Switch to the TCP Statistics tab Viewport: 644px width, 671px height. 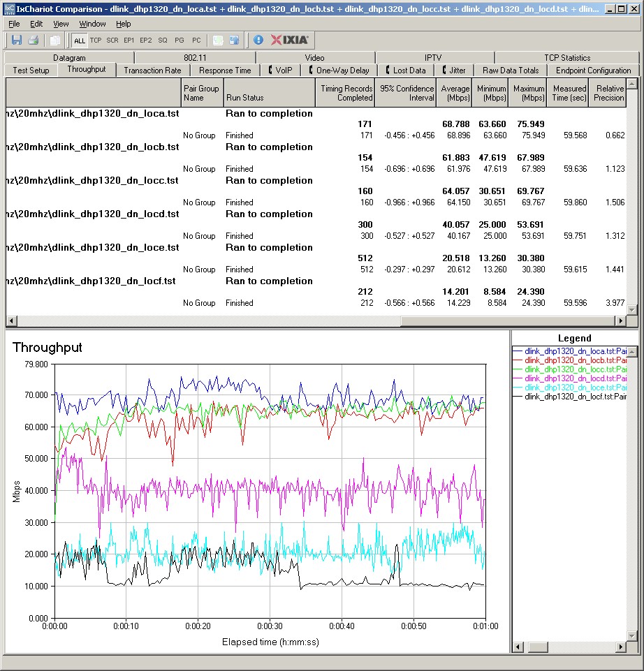(x=567, y=58)
